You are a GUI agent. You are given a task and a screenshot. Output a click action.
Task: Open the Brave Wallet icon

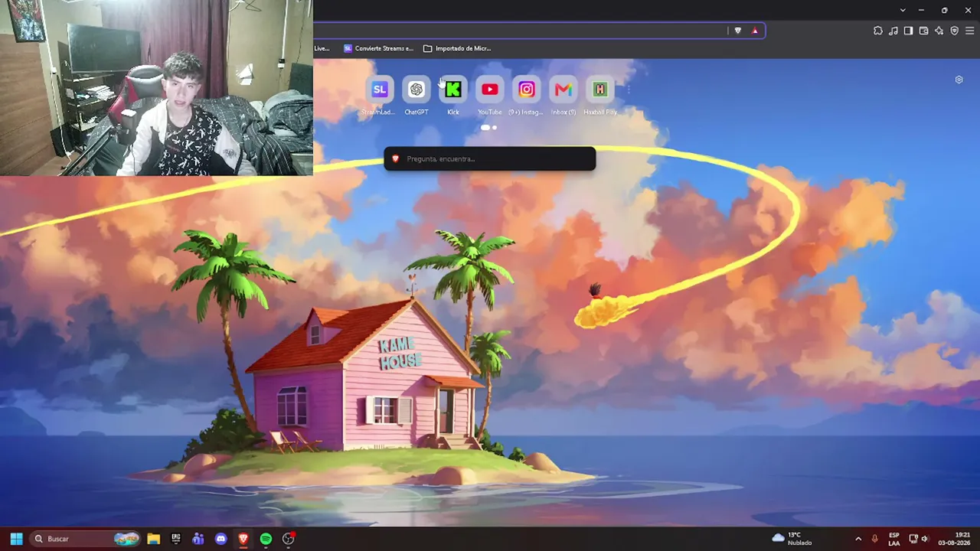924,31
